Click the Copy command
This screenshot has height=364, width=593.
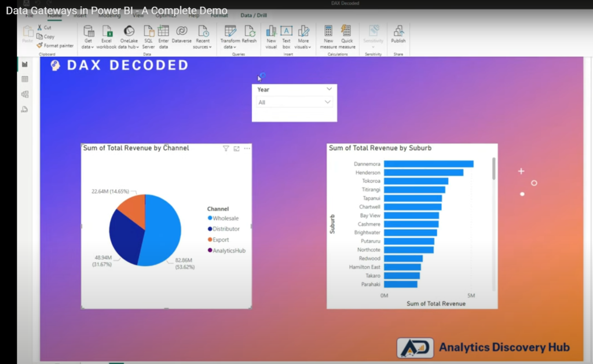click(x=46, y=36)
